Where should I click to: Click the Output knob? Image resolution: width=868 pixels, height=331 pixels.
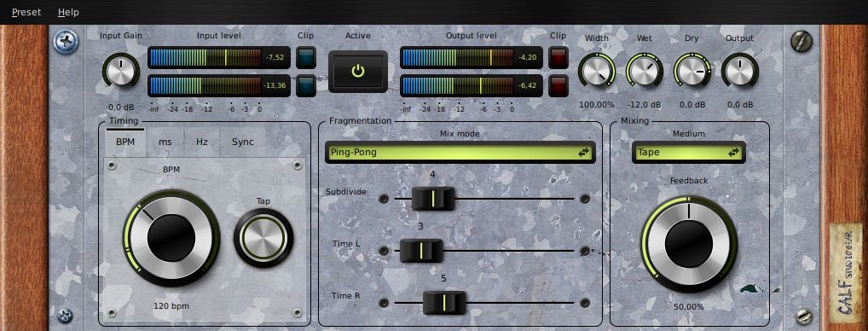point(739,72)
